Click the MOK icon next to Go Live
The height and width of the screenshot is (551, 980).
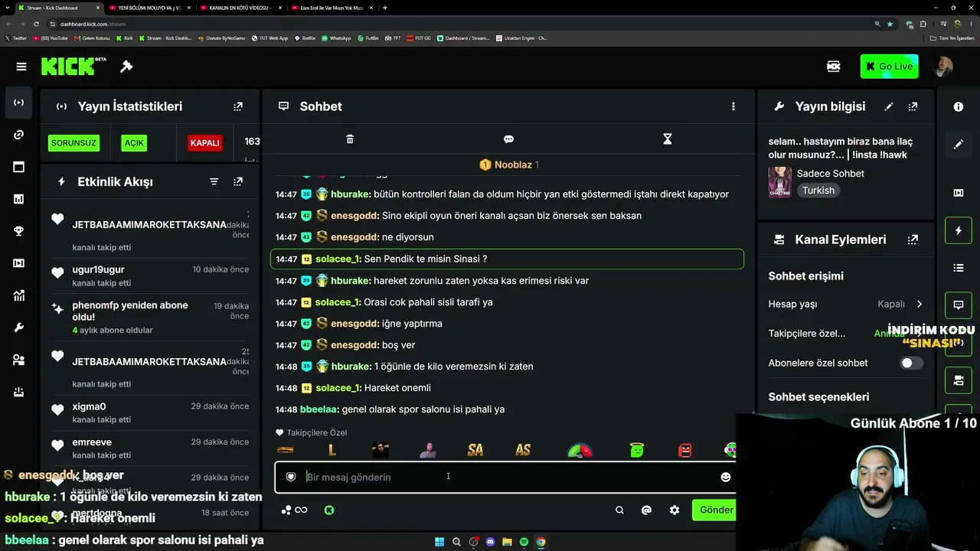pyautogui.click(x=834, y=67)
